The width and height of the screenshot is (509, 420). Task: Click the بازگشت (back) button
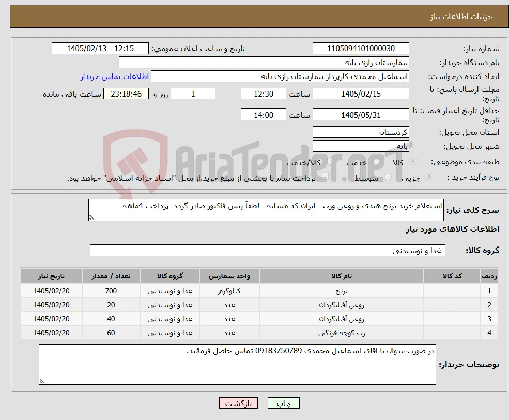click(238, 403)
